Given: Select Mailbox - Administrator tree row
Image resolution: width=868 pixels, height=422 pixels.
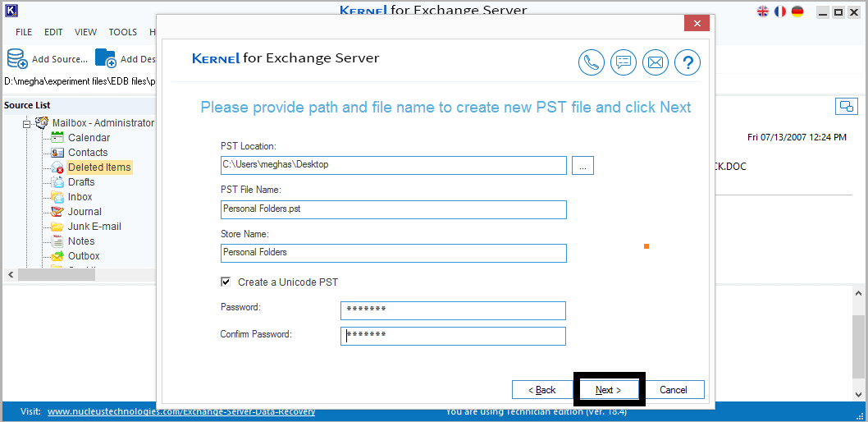Looking at the screenshot, I should [103, 122].
